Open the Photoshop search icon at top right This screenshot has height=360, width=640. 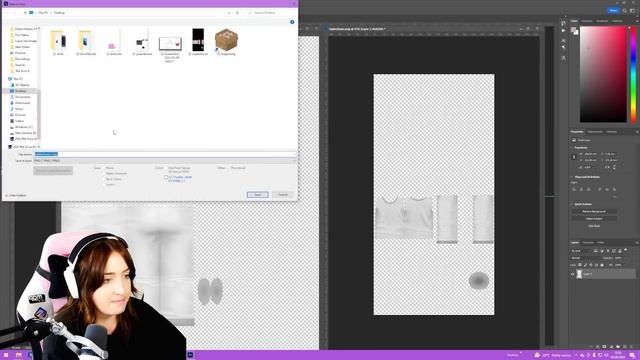click(625, 11)
